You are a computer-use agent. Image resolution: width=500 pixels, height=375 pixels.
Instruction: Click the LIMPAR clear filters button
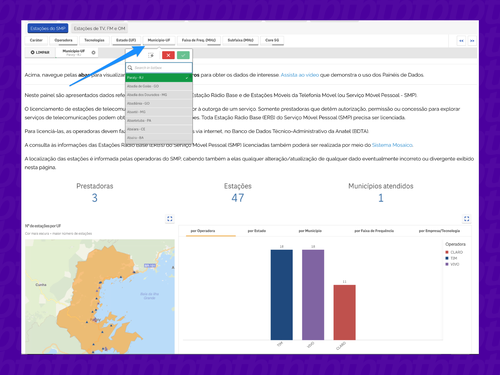coord(40,52)
